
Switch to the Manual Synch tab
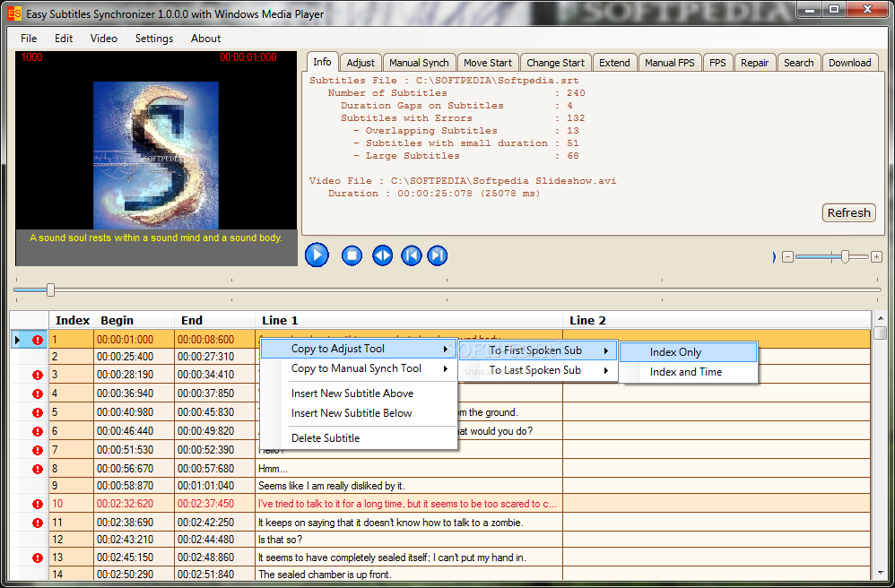coord(419,63)
